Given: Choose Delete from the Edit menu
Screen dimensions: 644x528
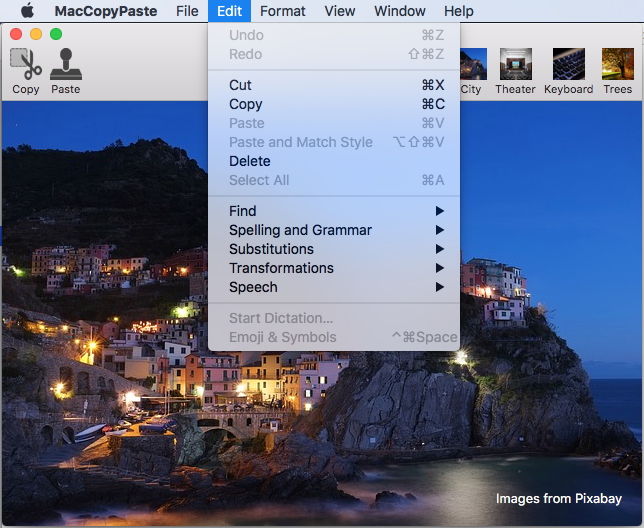Looking at the screenshot, I should 334,161.
